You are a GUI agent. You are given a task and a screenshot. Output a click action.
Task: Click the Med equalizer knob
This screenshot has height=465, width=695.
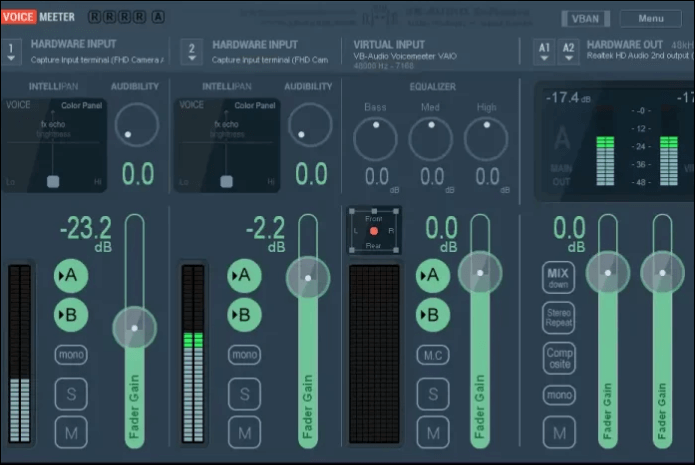pyautogui.click(x=430, y=139)
